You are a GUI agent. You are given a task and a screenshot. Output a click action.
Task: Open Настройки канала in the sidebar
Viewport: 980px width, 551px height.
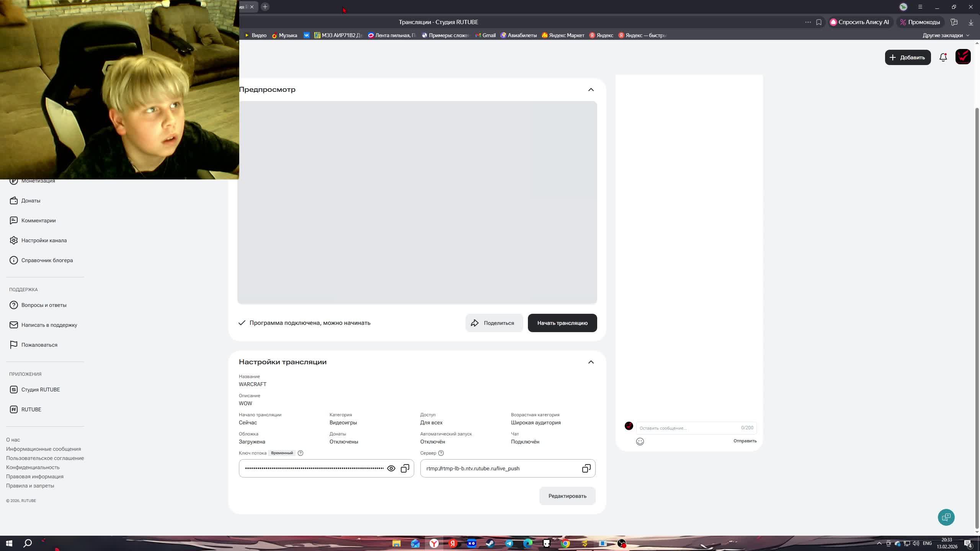44,240
